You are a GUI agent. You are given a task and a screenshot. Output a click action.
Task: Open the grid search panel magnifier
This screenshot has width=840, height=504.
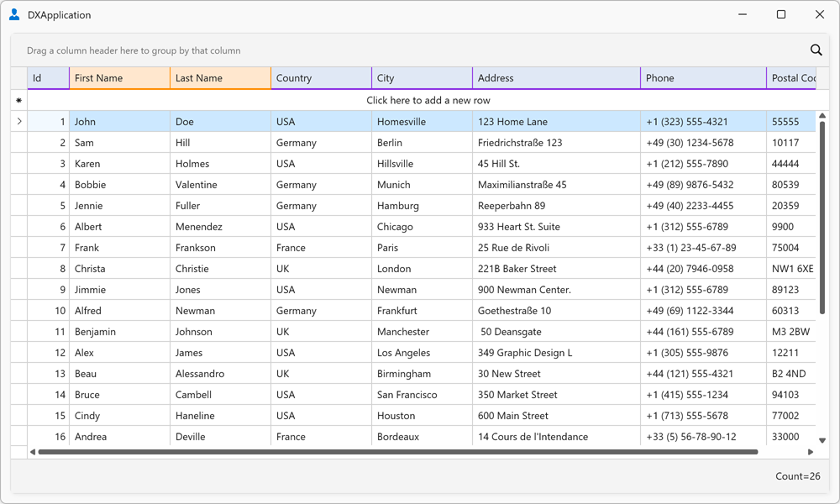tap(816, 50)
